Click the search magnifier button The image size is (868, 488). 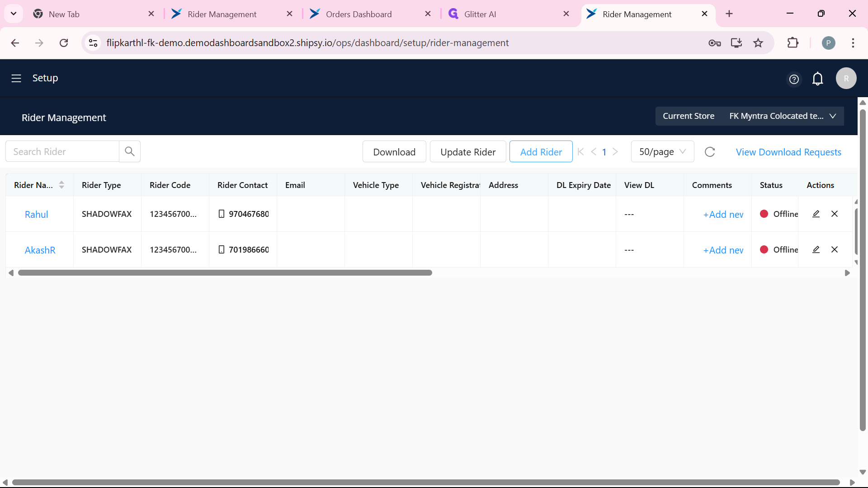pyautogui.click(x=130, y=151)
